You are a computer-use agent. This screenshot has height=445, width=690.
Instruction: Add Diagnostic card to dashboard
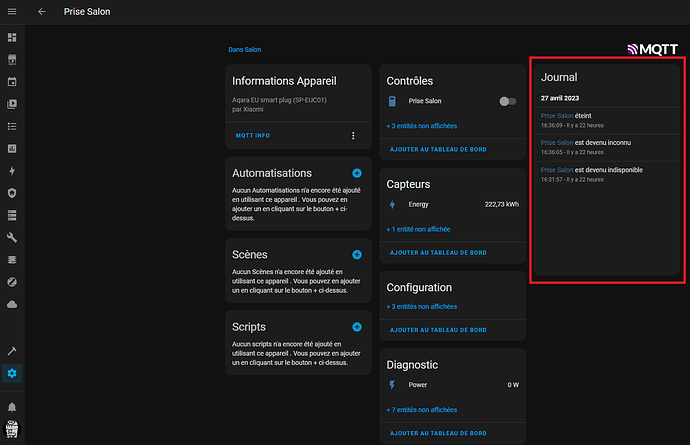click(438, 433)
